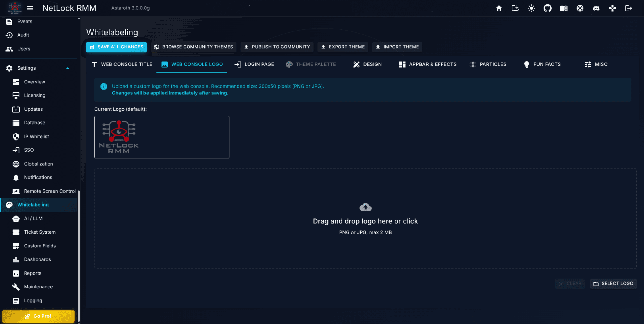Switch to the Theme Palette tab

pos(311,64)
